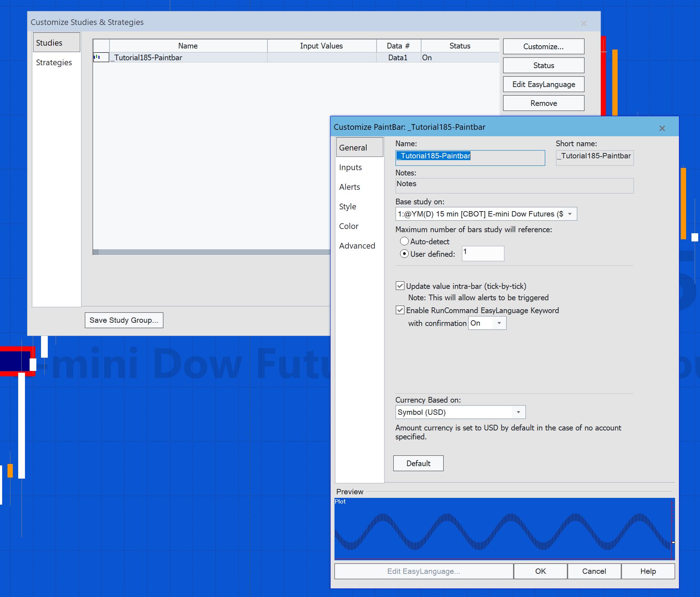Click the Default button
This screenshot has width=700, height=597.
click(x=418, y=463)
